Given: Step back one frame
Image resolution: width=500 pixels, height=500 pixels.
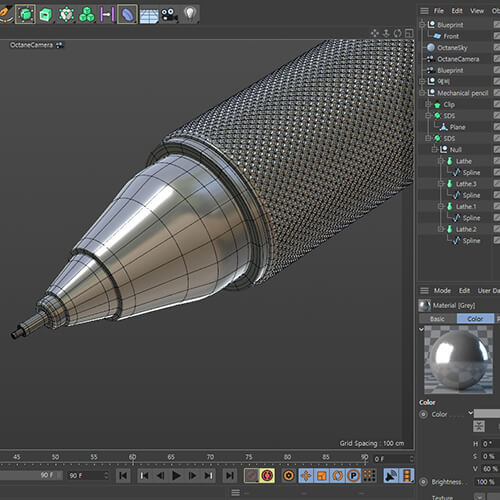Looking at the screenshot, I should (x=160, y=476).
